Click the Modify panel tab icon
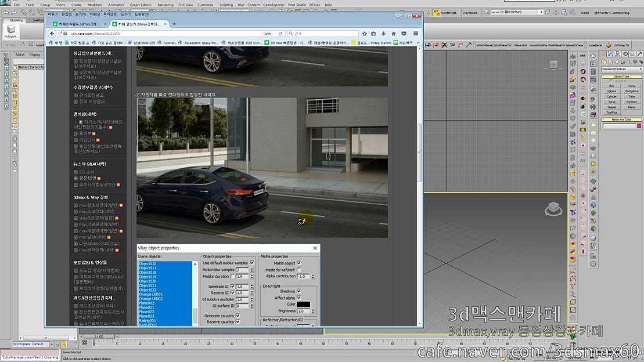Viewport: 644px width, 362px height. tap(610, 54)
